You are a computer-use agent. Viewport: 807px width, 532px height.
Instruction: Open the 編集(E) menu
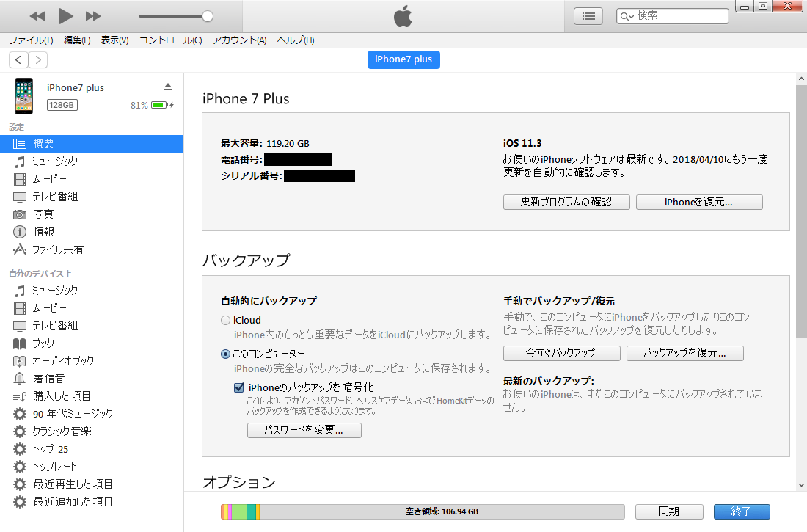click(x=77, y=40)
